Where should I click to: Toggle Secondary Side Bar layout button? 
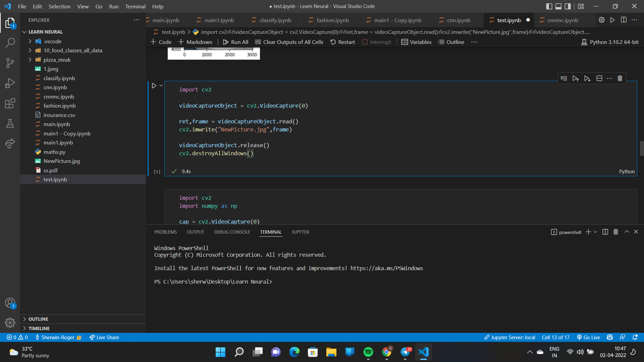tap(568, 6)
